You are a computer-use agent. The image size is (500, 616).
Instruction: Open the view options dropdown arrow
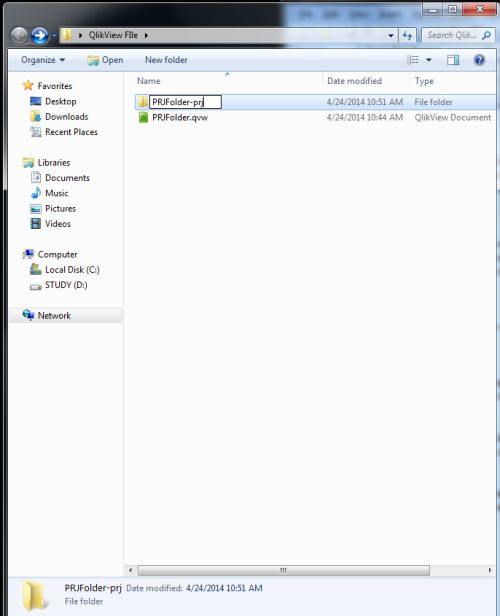click(x=429, y=60)
